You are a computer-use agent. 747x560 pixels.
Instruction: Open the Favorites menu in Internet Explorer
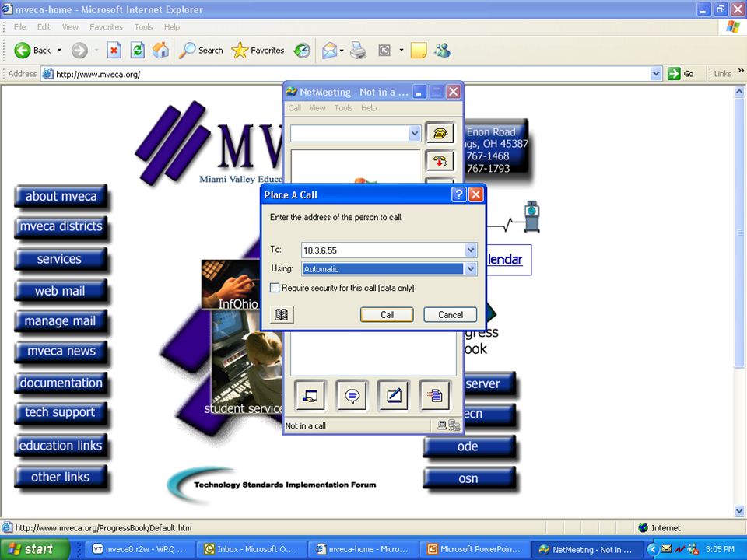[x=106, y=27]
